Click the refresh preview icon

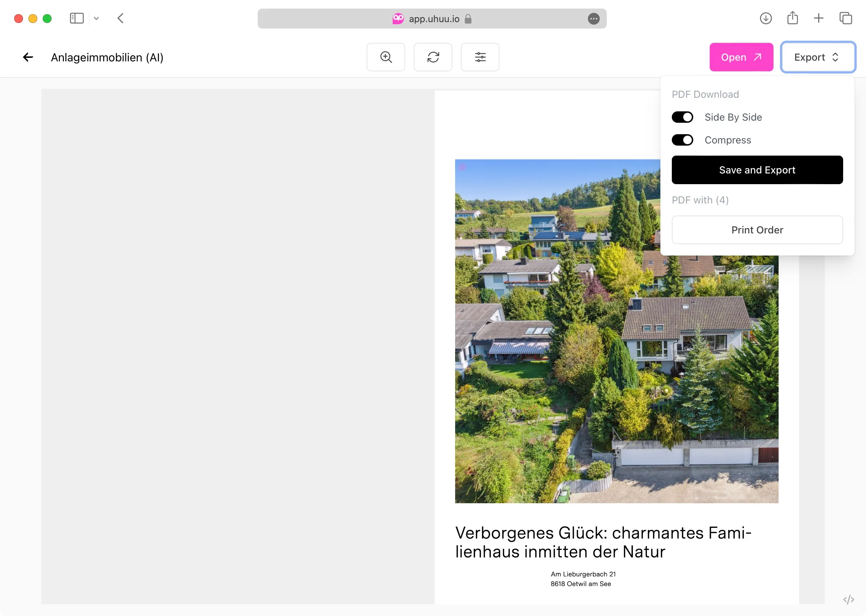pyautogui.click(x=433, y=57)
